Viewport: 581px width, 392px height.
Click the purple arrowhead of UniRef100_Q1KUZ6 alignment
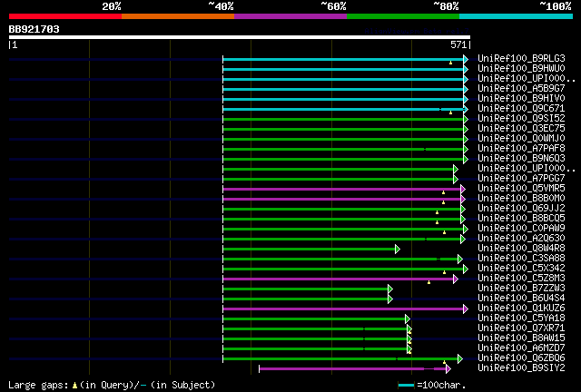pyautogui.click(x=466, y=309)
